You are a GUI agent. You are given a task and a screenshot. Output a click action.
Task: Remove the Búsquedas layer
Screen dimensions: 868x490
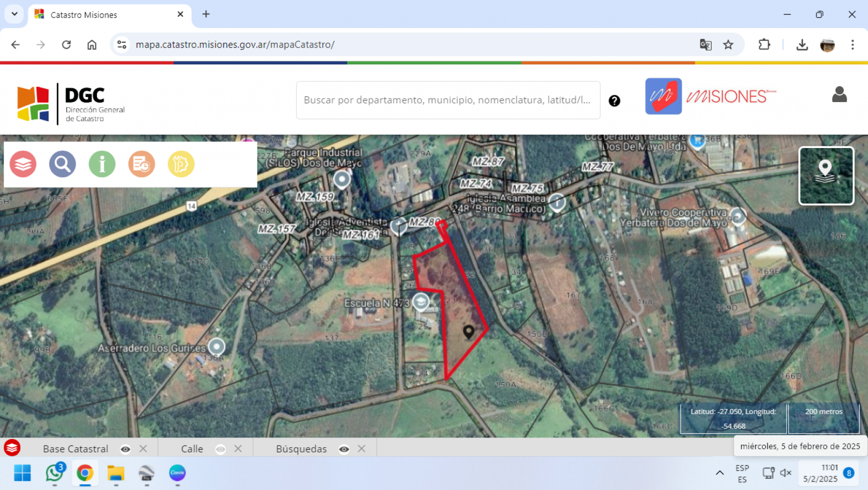click(362, 449)
